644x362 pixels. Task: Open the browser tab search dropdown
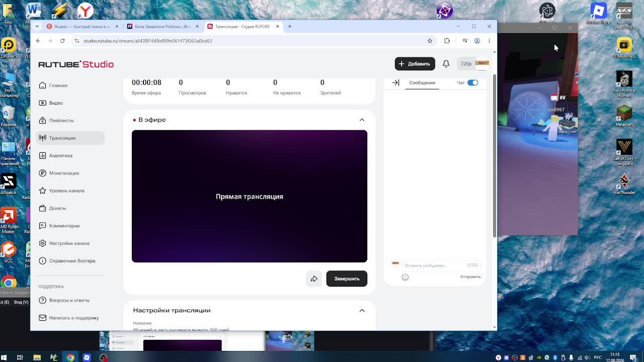(x=37, y=26)
